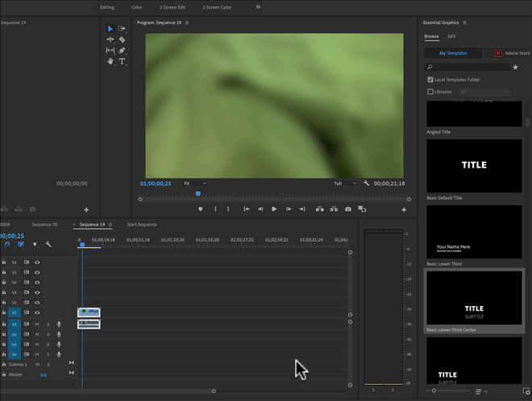
Task: Open the Fit zoom level dropdown
Action: pos(194,184)
